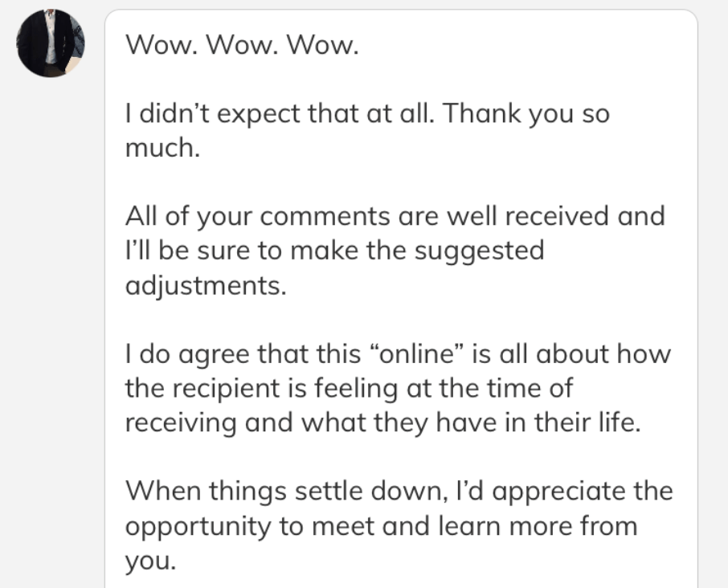Click the "I'll be sure to make the suggested" line
Screen dimensions: 728x588
coord(334,251)
